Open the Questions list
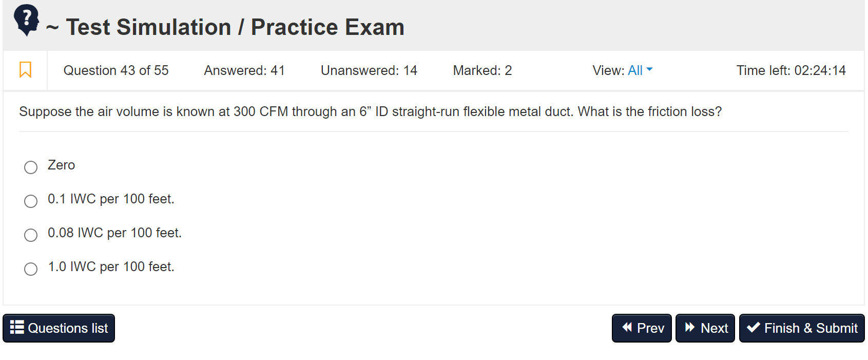The image size is (868, 360). point(59,328)
